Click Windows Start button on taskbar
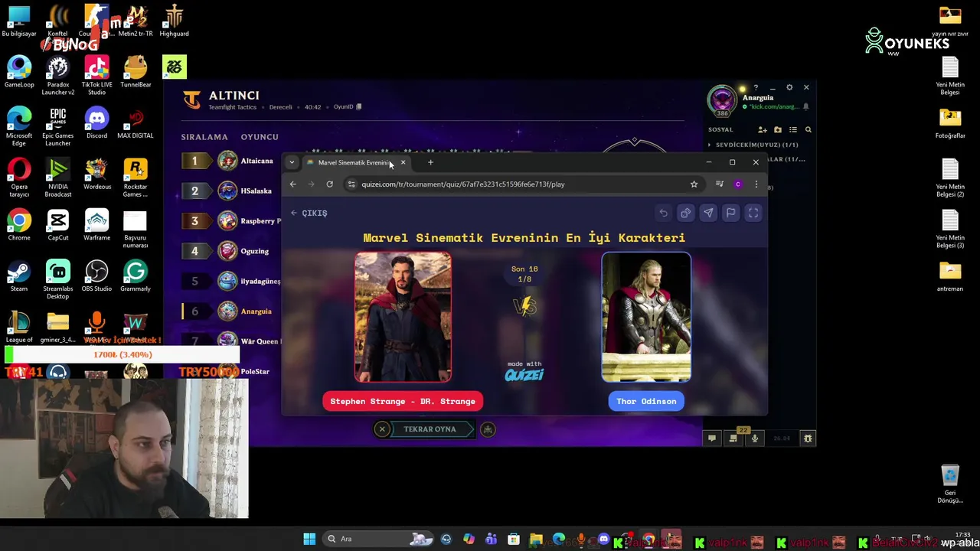Viewport: 980px width, 551px height. (309, 540)
